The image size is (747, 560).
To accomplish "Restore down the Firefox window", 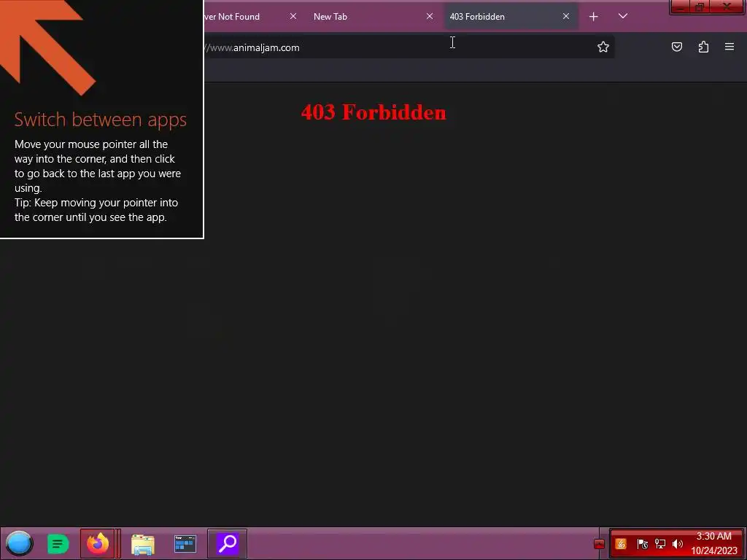I will click(x=700, y=7).
